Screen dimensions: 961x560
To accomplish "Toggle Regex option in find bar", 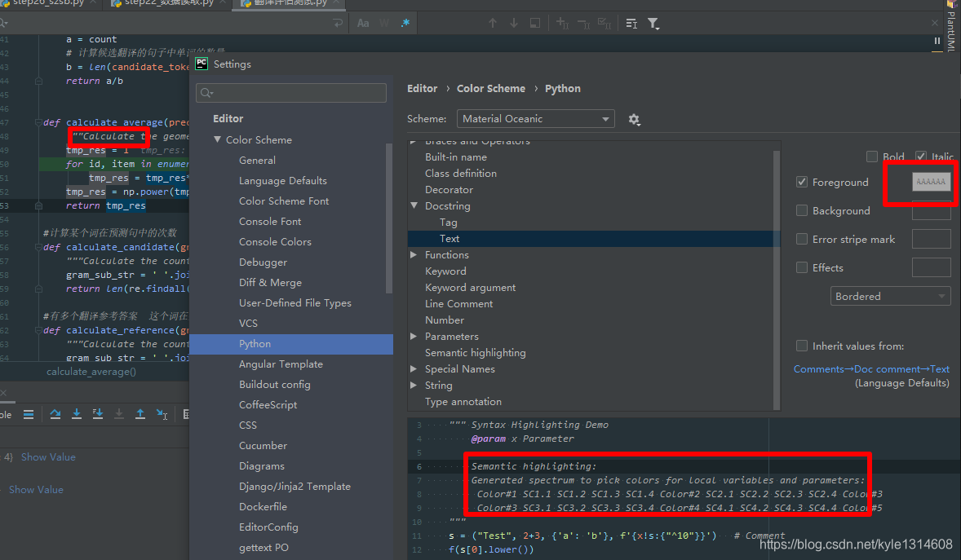I will [x=405, y=24].
